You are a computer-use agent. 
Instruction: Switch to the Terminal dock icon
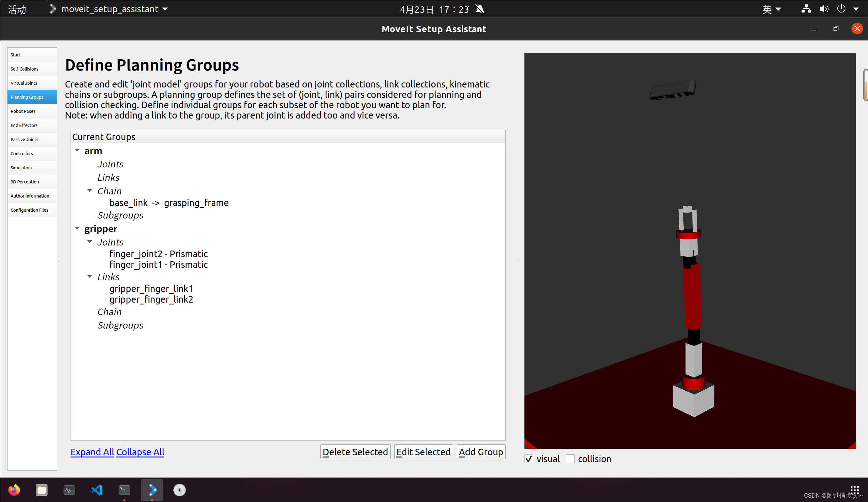(x=124, y=489)
